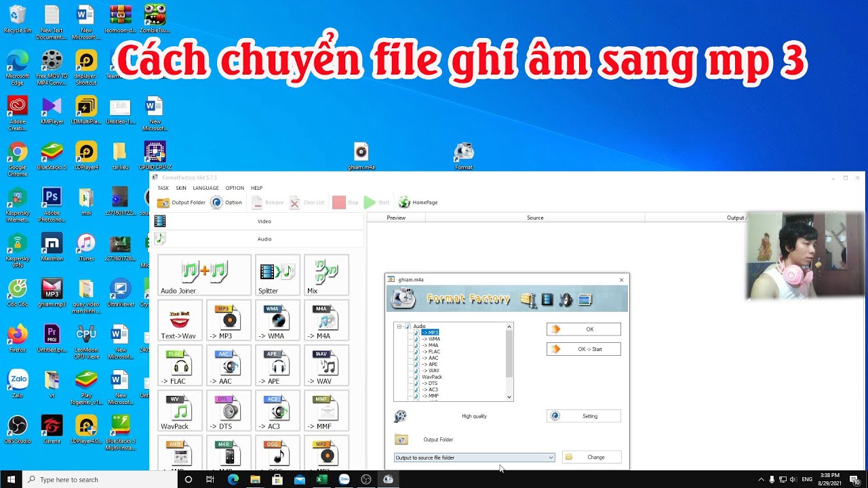The width and height of the screenshot is (868, 488).
Task: Open the audio Splitter tool
Action: point(277,276)
